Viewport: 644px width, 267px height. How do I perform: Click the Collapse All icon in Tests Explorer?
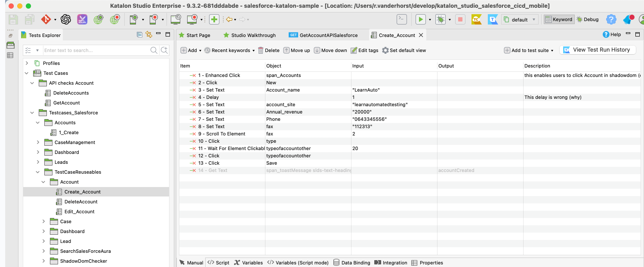point(139,35)
